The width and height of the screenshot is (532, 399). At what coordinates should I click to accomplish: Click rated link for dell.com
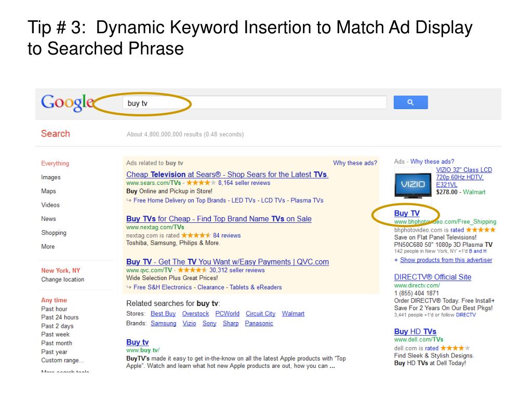(x=432, y=349)
